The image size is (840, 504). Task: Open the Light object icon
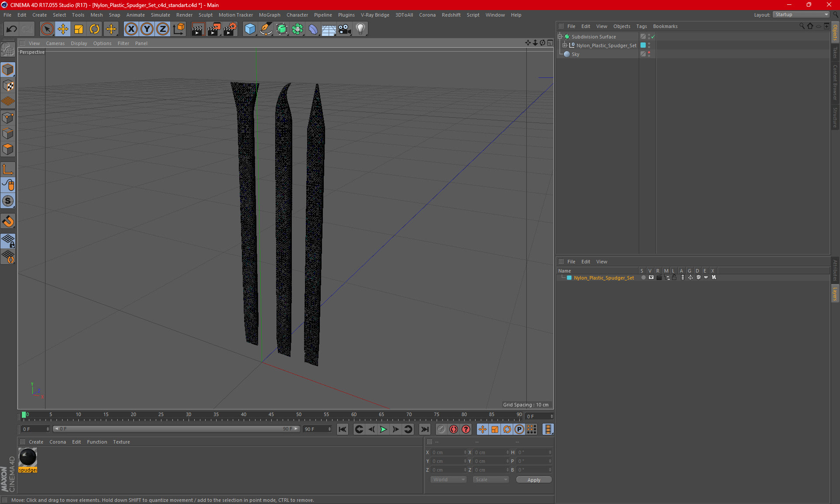tap(360, 29)
